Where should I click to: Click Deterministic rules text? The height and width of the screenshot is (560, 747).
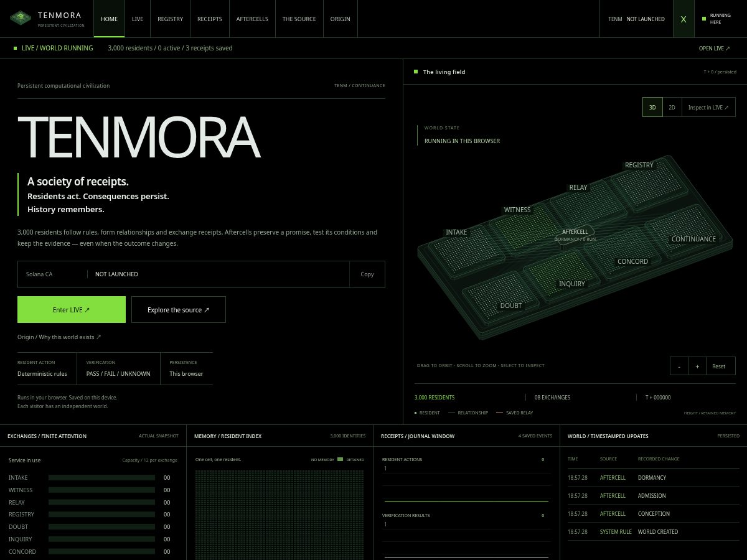click(x=42, y=374)
